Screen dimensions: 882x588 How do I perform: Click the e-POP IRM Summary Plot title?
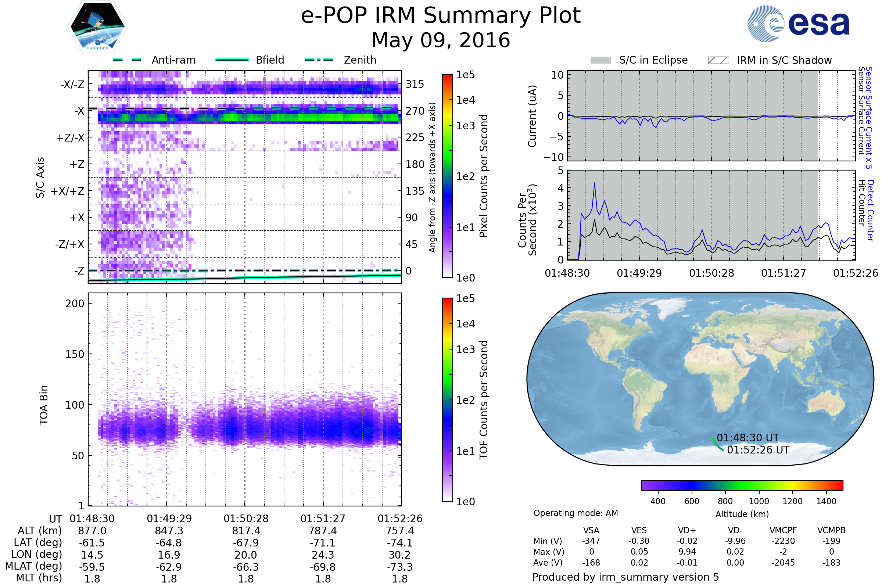(441, 16)
